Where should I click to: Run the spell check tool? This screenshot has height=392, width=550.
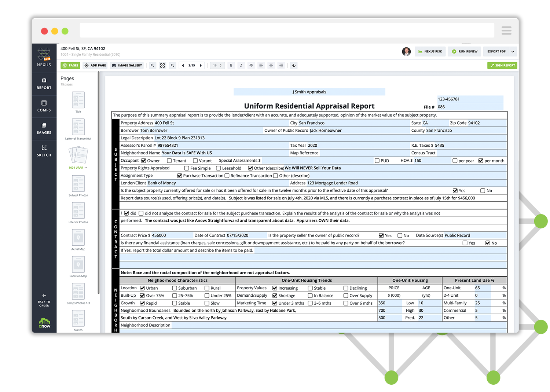[x=294, y=65]
